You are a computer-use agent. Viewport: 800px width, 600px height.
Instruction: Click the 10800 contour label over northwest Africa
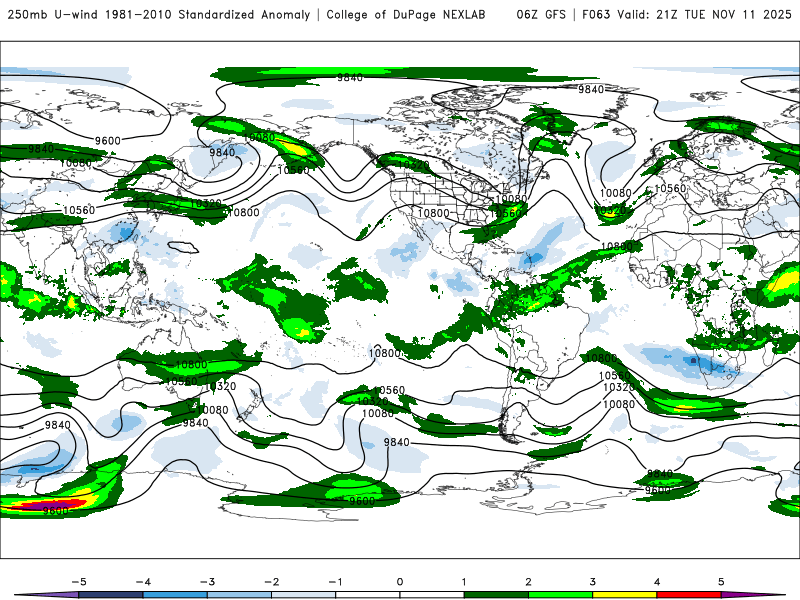point(617,246)
